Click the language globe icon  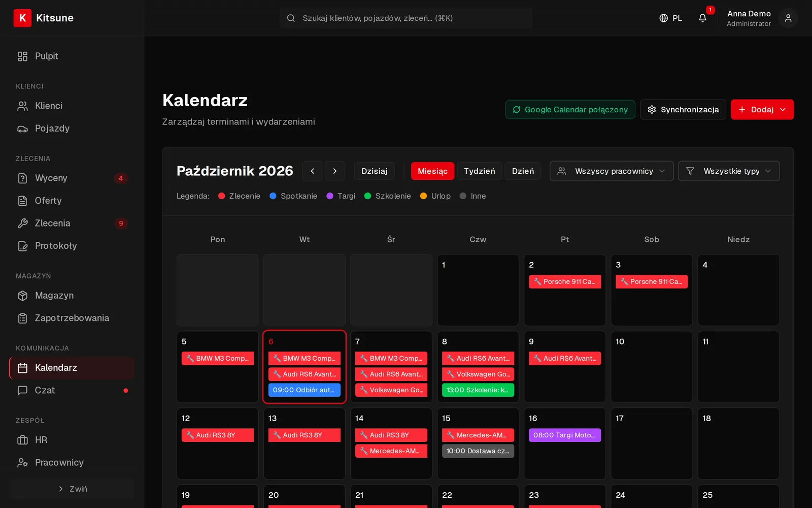tap(663, 18)
